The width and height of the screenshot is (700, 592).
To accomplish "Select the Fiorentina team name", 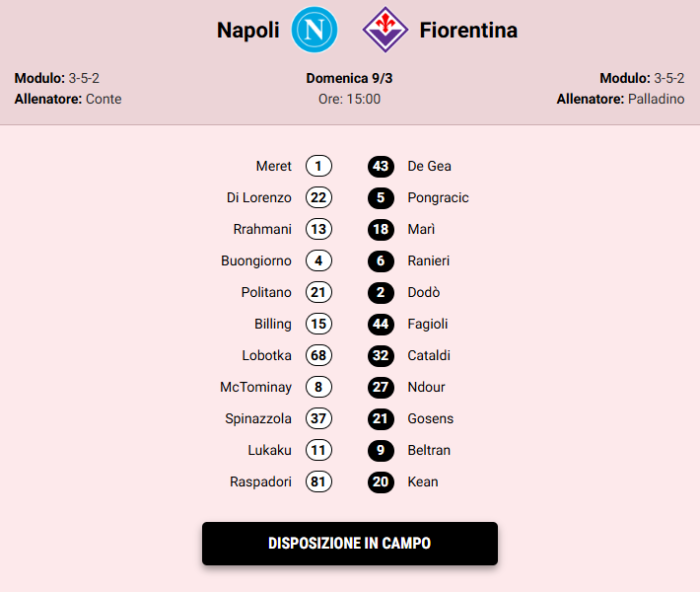I will (468, 31).
